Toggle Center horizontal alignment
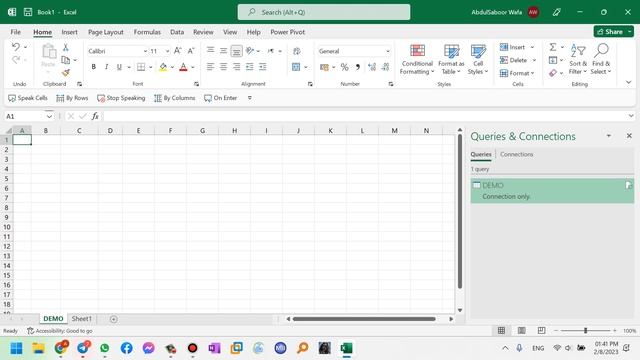 [223, 67]
